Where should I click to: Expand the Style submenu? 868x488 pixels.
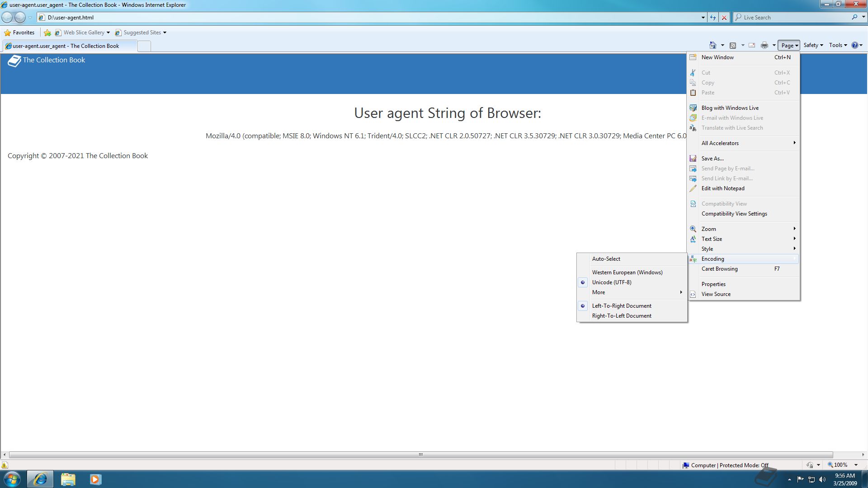(x=744, y=249)
